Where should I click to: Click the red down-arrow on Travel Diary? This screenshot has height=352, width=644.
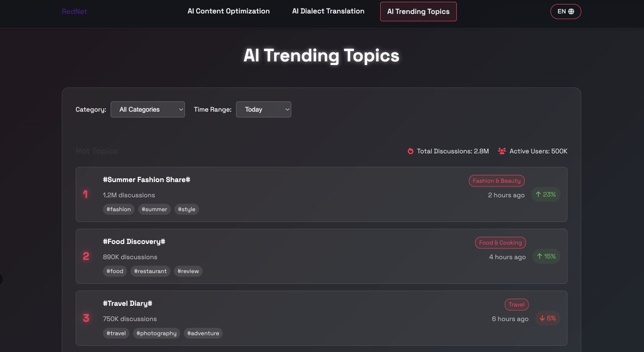[x=548, y=317]
